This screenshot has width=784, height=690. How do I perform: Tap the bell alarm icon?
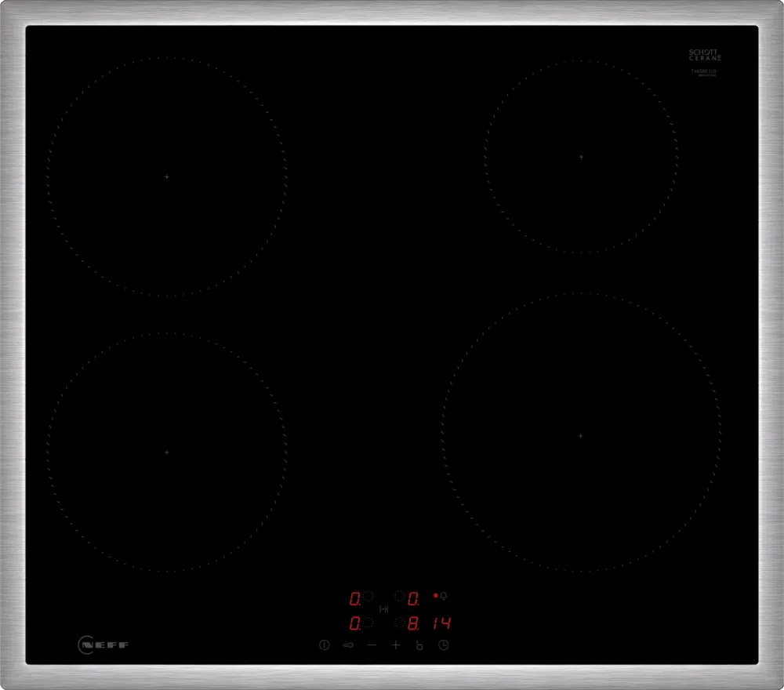[x=444, y=596]
